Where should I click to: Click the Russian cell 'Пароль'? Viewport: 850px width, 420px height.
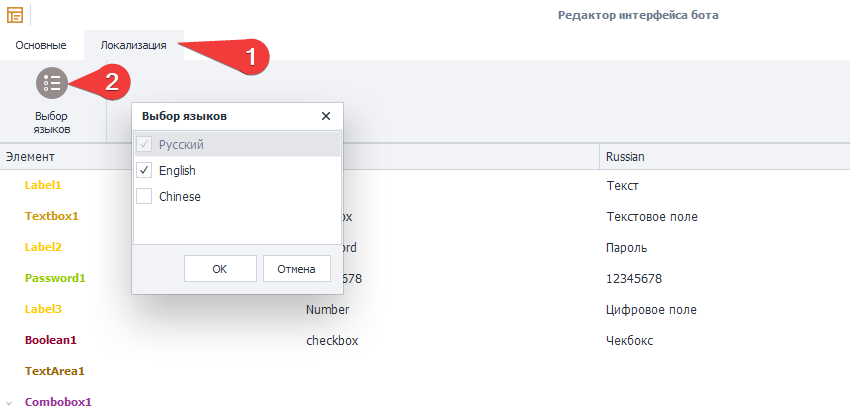click(x=627, y=248)
